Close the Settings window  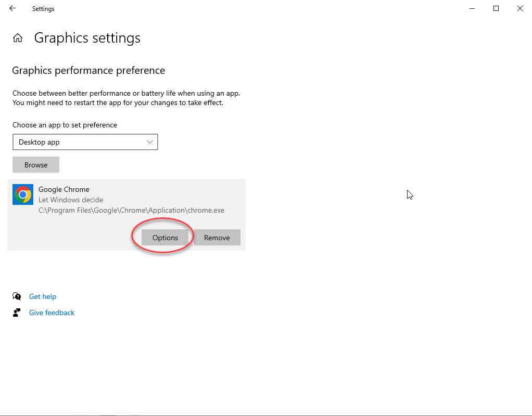coord(520,8)
